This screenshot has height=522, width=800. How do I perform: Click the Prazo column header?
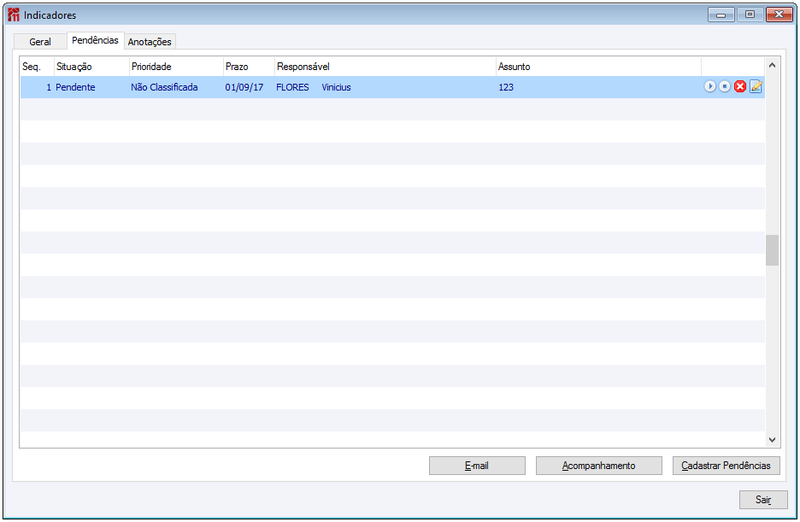click(249, 67)
